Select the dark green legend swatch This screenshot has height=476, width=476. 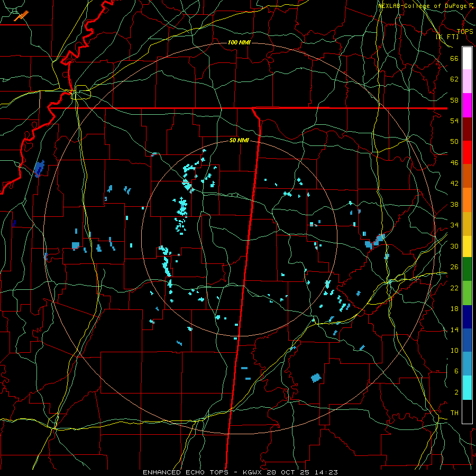467,269
